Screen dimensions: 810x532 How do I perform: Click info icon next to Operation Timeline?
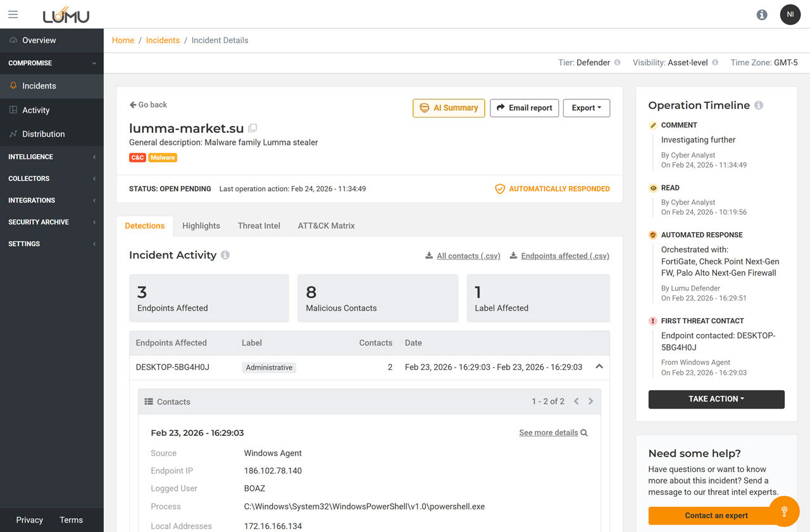coord(759,106)
